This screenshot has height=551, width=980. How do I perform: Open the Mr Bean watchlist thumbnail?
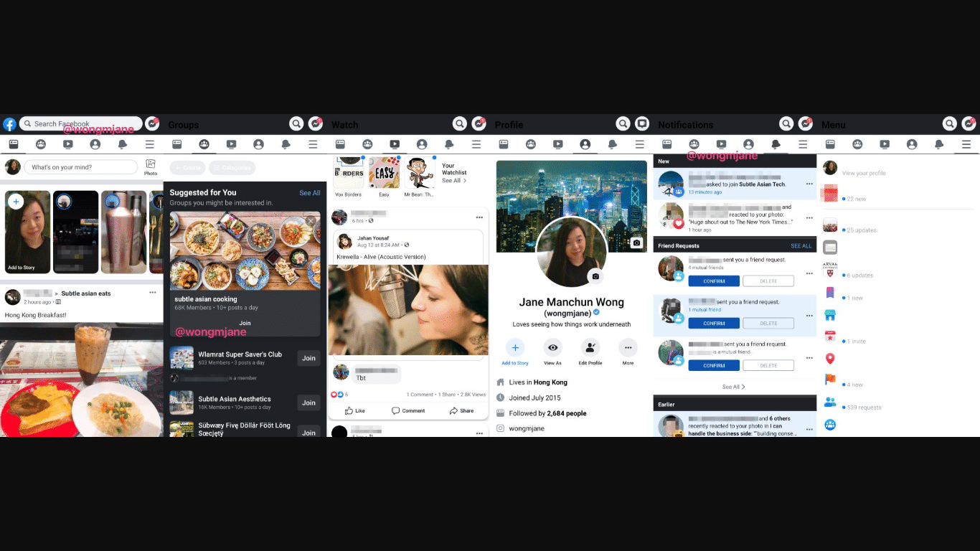pyautogui.click(x=419, y=172)
